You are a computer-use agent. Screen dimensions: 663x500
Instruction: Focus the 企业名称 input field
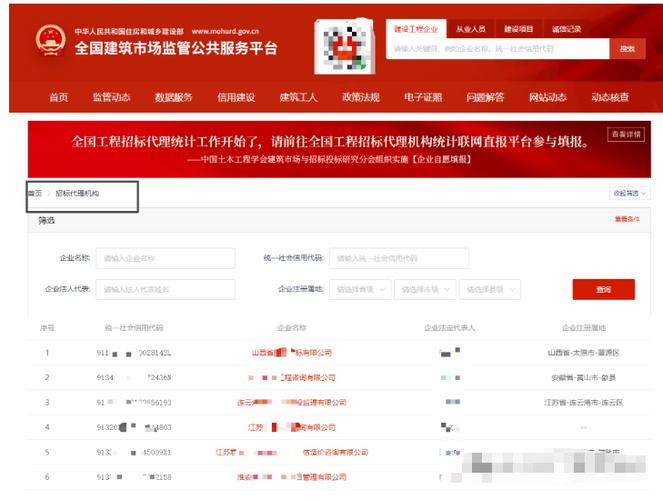(165, 258)
